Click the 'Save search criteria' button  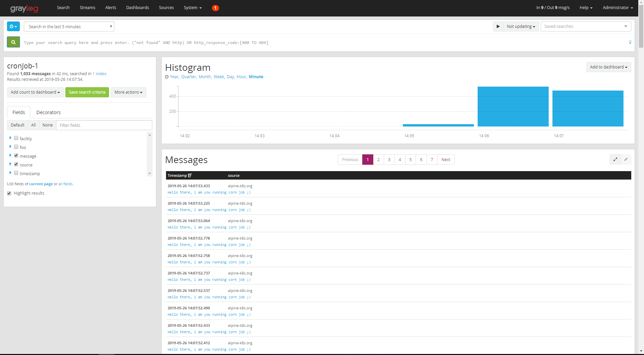pos(87,92)
